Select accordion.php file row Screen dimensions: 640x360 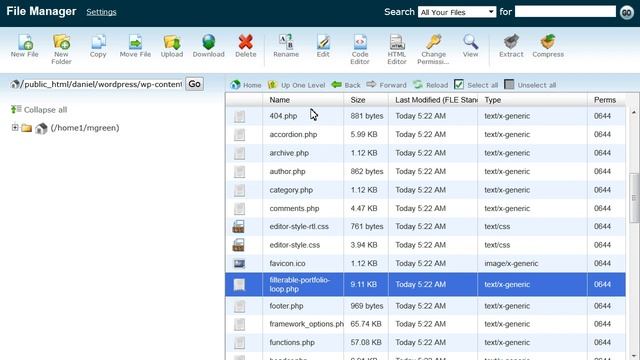pos(425,135)
